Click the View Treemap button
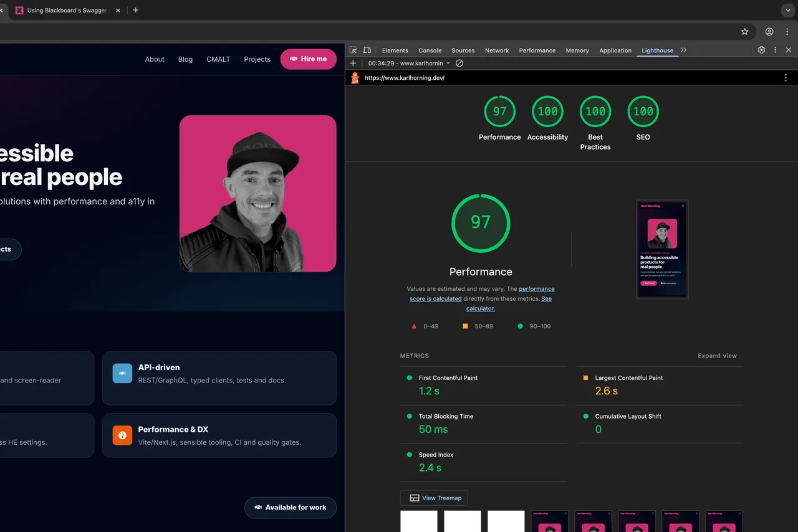The height and width of the screenshot is (532, 798). [435, 498]
